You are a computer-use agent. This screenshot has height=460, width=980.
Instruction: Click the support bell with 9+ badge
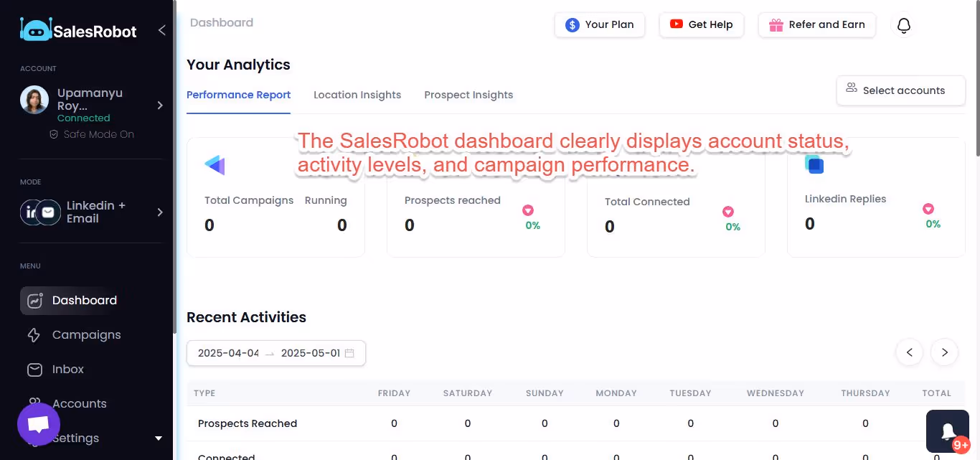pos(947,430)
